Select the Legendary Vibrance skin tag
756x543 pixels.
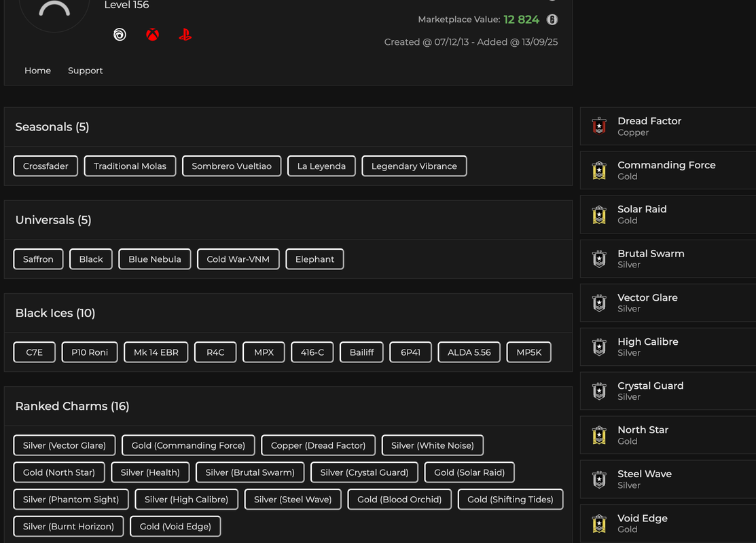(414, 166)
